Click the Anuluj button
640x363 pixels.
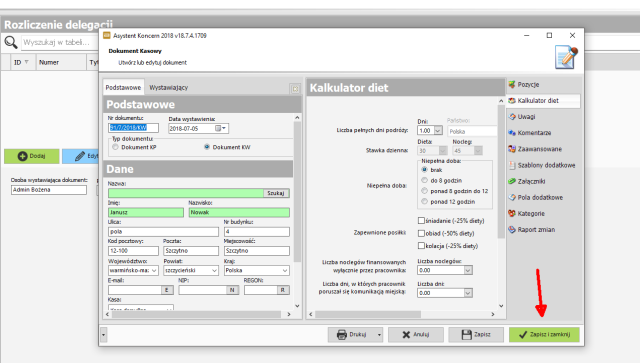[x=416, y=335]
